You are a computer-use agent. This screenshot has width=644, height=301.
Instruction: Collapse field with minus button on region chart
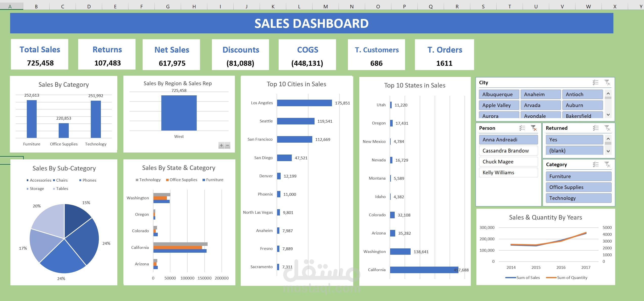click(x=228, y=145)
